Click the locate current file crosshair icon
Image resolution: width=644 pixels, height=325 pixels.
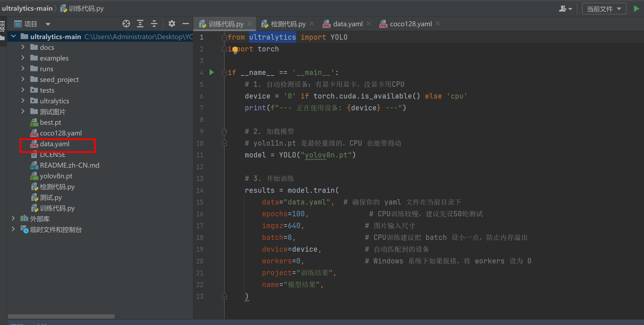[126, 24]
